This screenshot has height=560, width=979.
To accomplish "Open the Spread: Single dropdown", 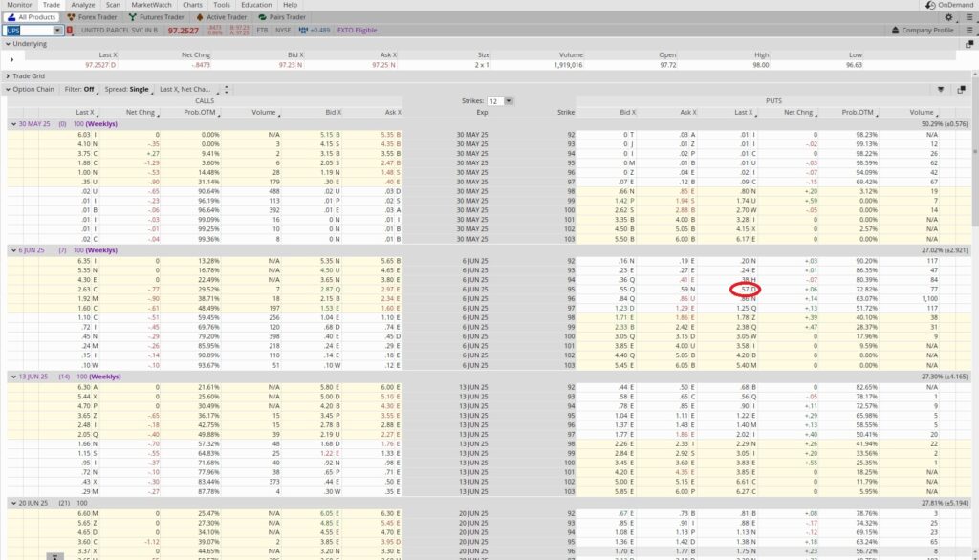I will (128, 89).
